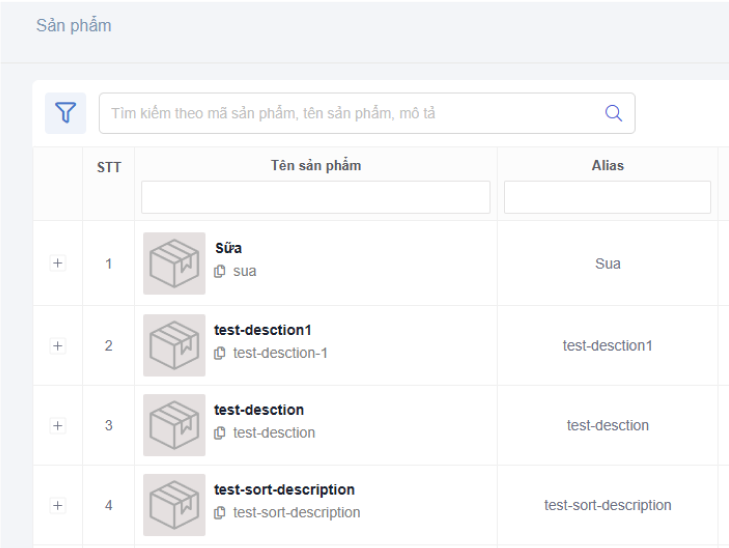The height and width of the screenshot is (548, 729).
Task: Copy the 'test-desction-1' product code
Action: pyautogui.click(x=220, y=353)
